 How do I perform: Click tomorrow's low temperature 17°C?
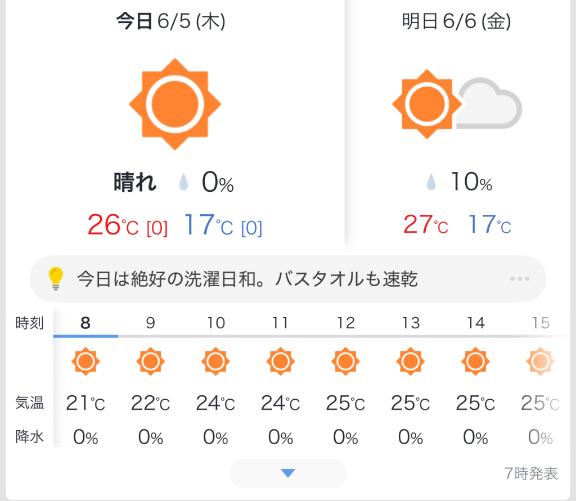[x=489, y=224]
